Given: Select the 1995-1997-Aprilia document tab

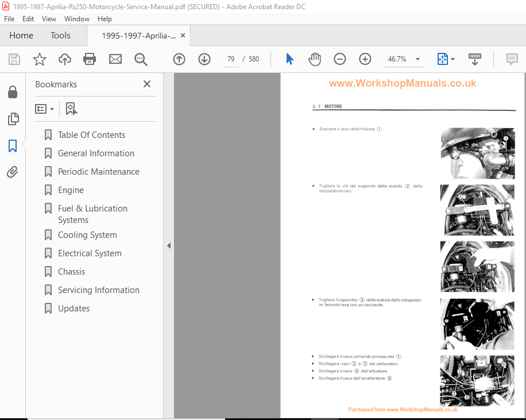Looking at the screenshot, I should (x=138, y=36).
